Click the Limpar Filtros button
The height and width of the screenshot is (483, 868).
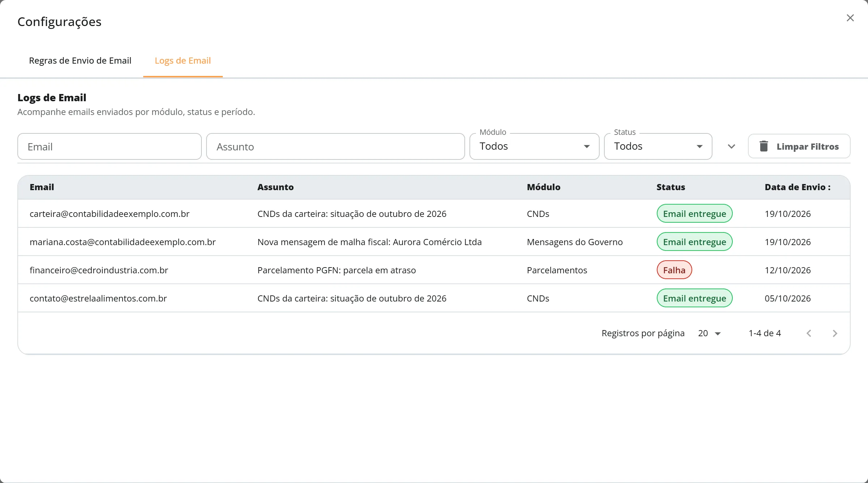click(x=799, y=146)
